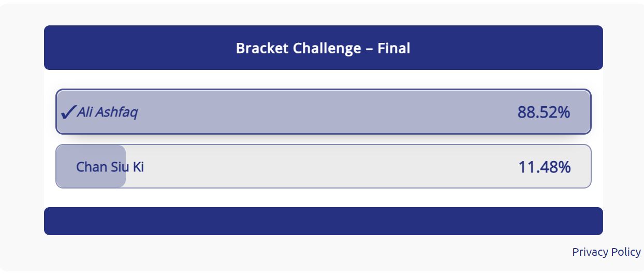
Task: Click the checkmark icon beside Ali Ashfaq
Action: [68, 112]
